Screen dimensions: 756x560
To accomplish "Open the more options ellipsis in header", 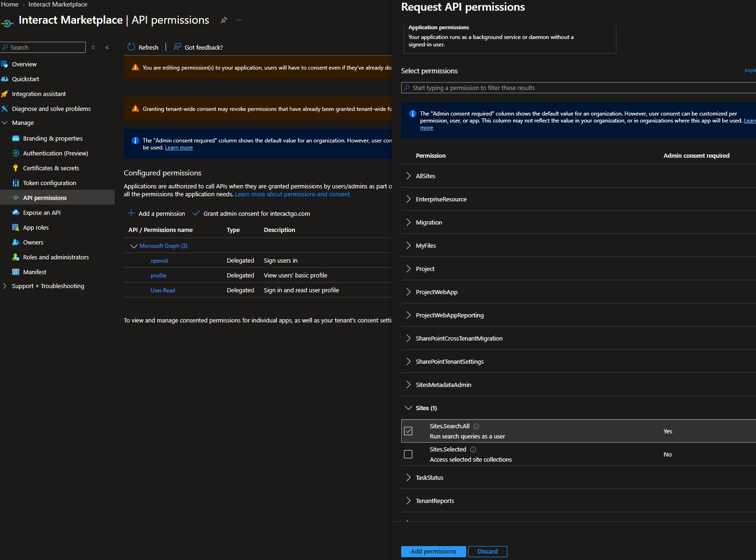I will pyautogui.click(x=239, y=20).
